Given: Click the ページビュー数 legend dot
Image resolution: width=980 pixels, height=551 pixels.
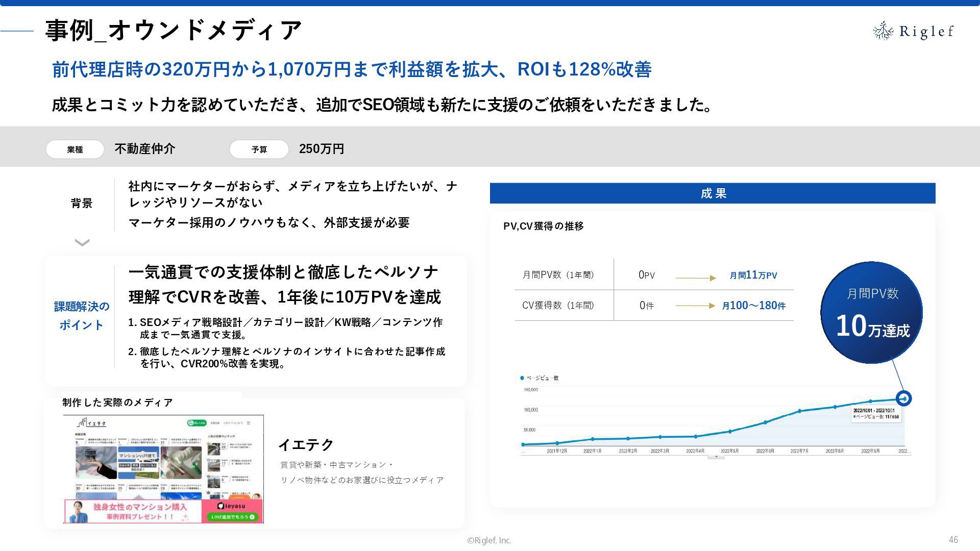Looking at the screenshot, I should tap(522, 378).
